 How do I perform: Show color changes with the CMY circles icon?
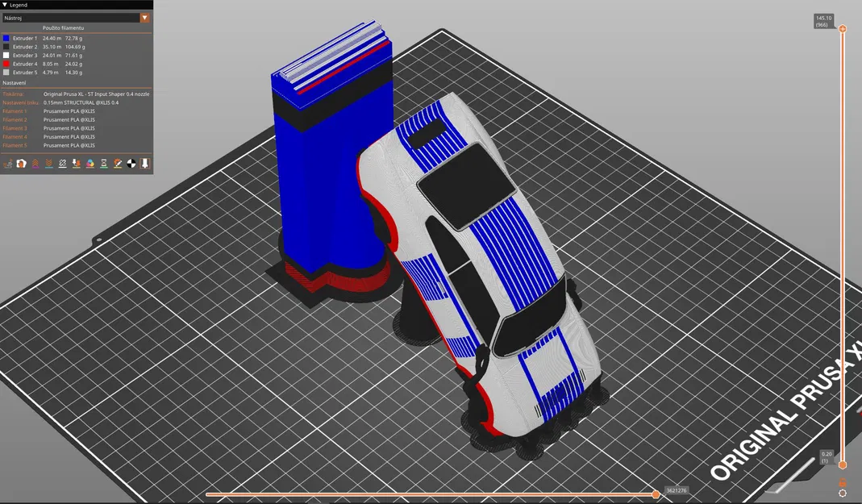90,163
